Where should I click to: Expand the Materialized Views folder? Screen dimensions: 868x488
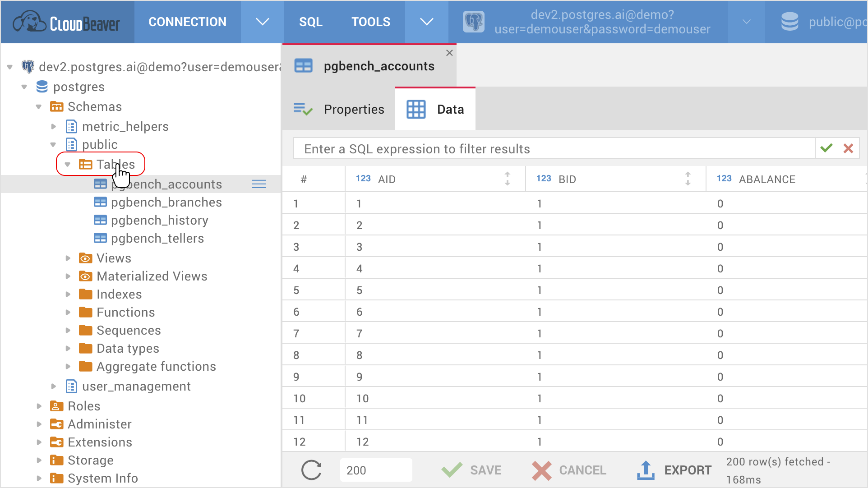pos(68,276)
